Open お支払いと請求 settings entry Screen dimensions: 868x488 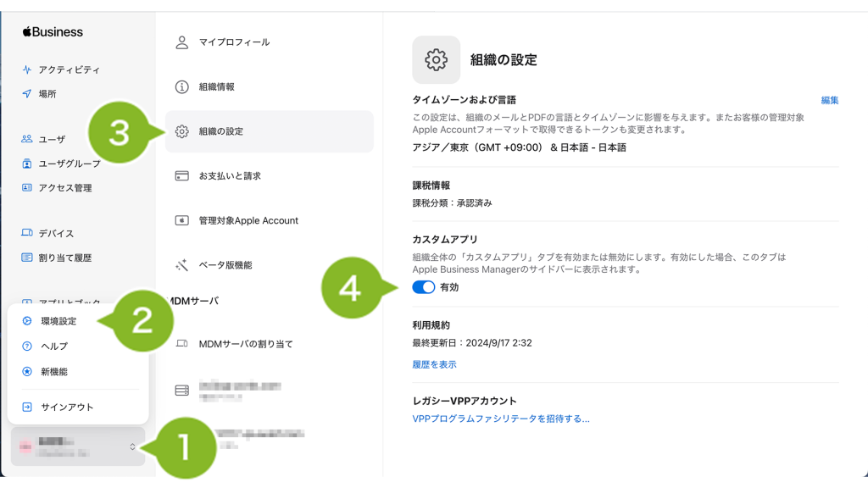point(269,176)
